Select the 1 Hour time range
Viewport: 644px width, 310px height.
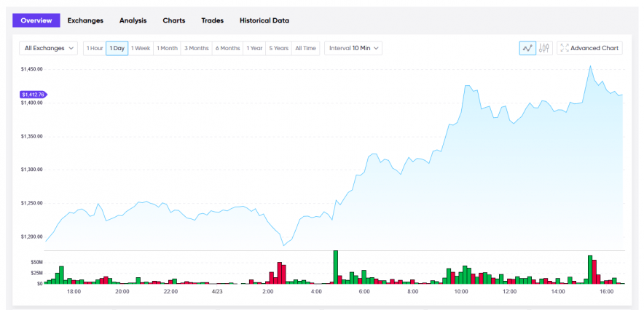pos(95,48)
